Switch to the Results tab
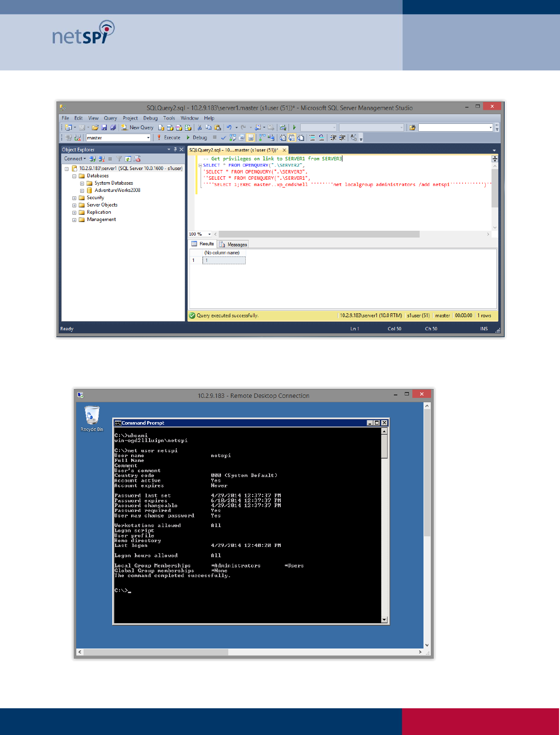Image resolution: width=560 pixels, height=735 pixels. pos(203,244)
